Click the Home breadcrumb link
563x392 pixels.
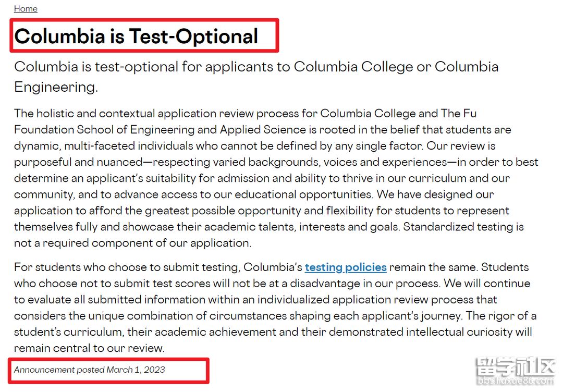(26, 9)
